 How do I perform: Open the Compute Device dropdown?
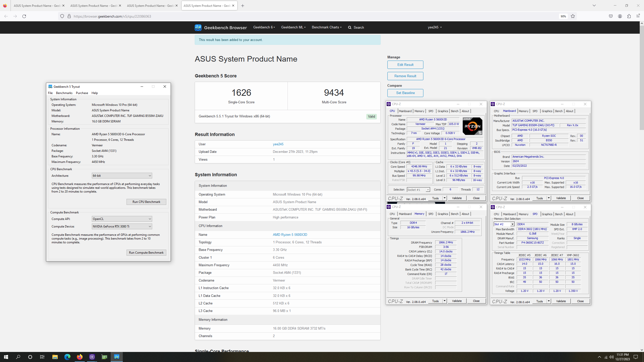[x=122, y=227]
